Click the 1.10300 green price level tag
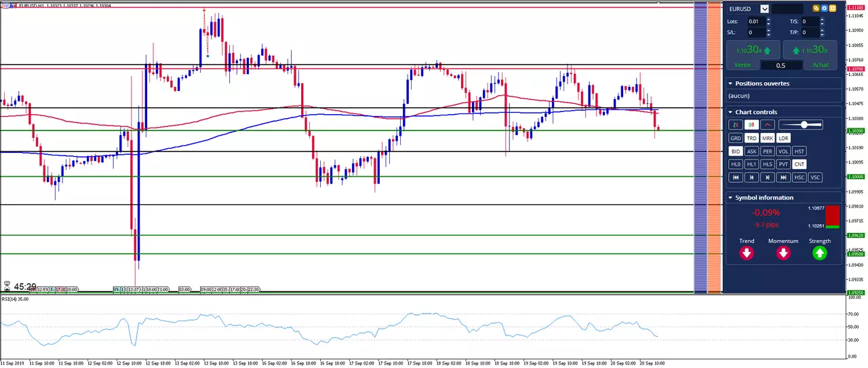The image size is (868, 368). pos(856,130)
